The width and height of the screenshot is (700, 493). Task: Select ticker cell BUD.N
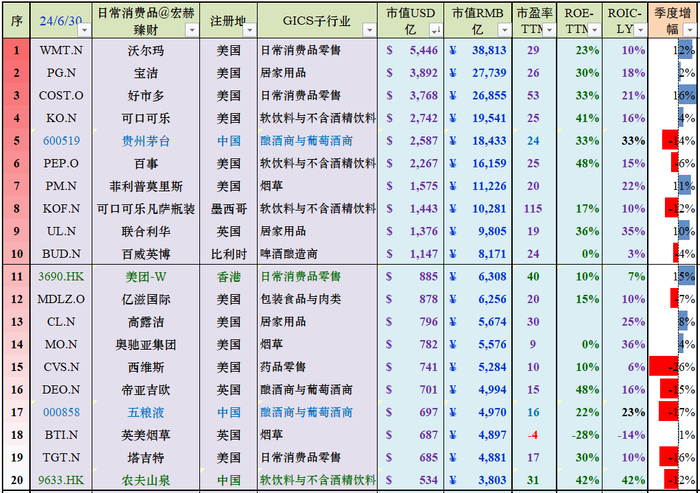tap(61, 254)
